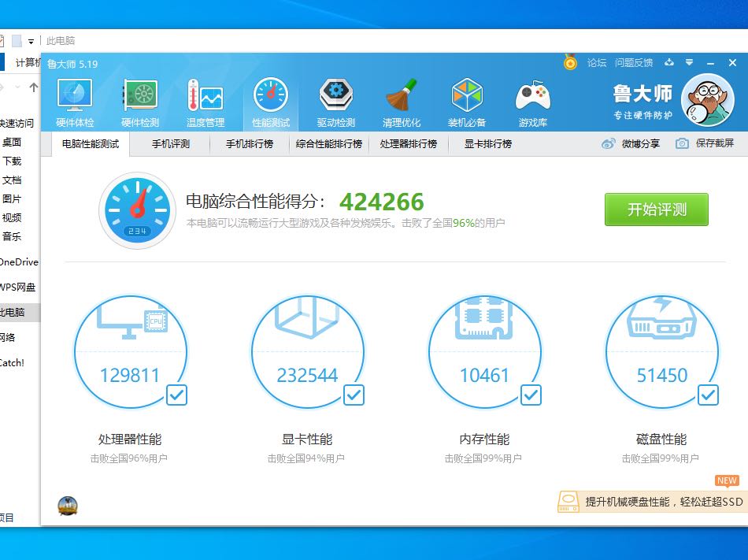Image resolution: width=748 pixels, height=560 pixels.
Task: Click the 内存性能 label
Action: (485, 439)
